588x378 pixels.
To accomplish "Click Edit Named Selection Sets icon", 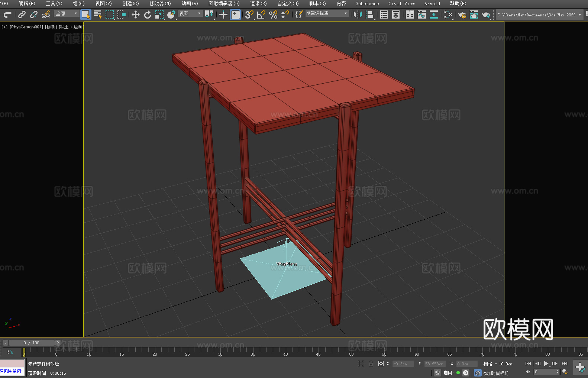I will click(x=299, y=14).
